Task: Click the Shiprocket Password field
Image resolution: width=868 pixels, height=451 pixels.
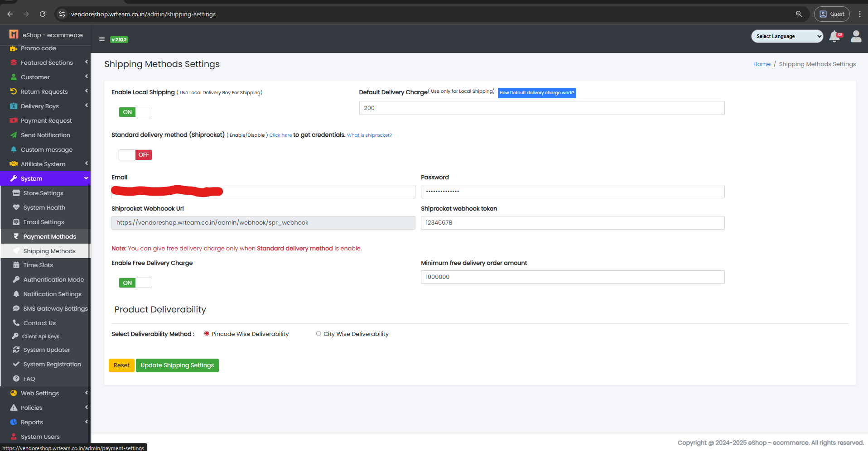Action: pos(573,192)
